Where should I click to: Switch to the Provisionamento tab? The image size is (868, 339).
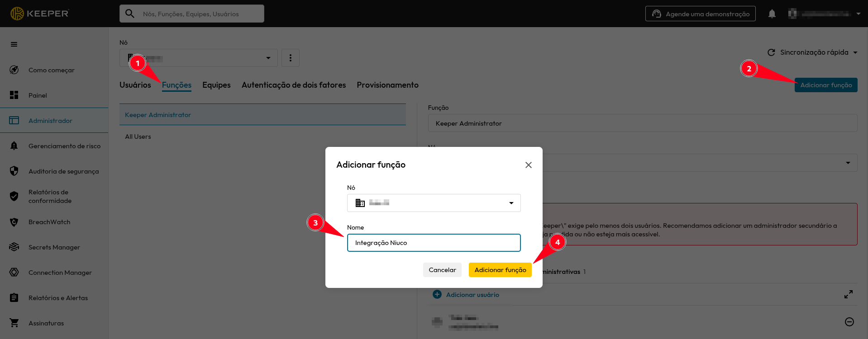[x=387, y=85]
